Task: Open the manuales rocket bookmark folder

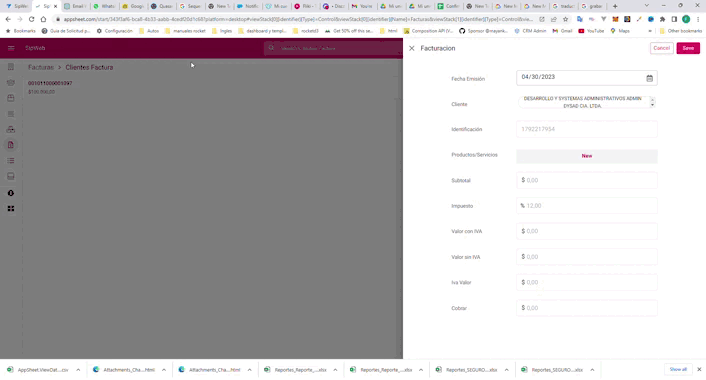Action: 185,31
